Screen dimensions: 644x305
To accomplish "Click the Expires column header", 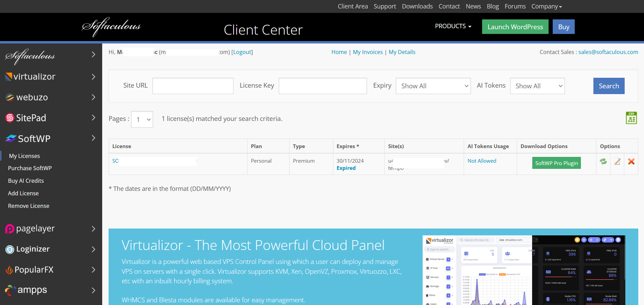I will [348, 146].
